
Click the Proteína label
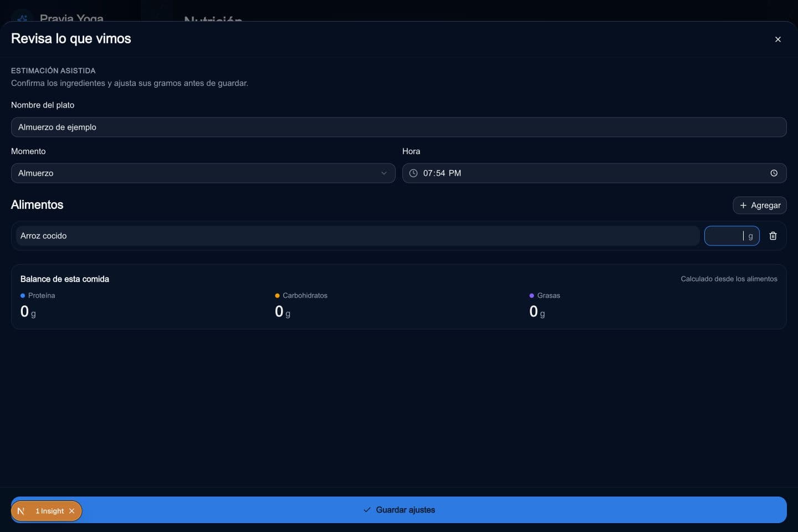click(42, 295)
